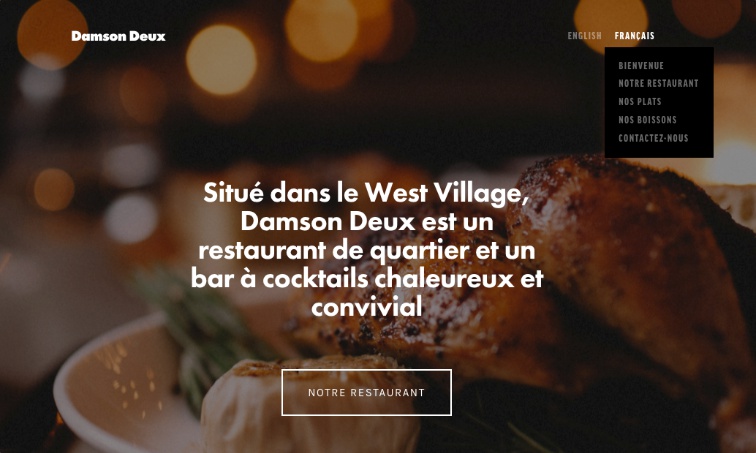Choose ENGLISH in the top navigation
The height and width of the screenshot is (453, 756).
click(584, 36)
